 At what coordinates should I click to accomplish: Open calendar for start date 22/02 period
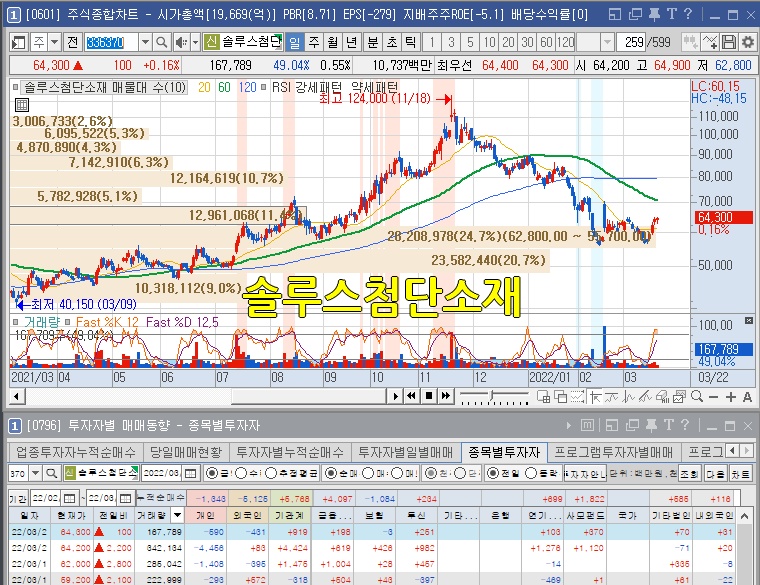[69, 498]
